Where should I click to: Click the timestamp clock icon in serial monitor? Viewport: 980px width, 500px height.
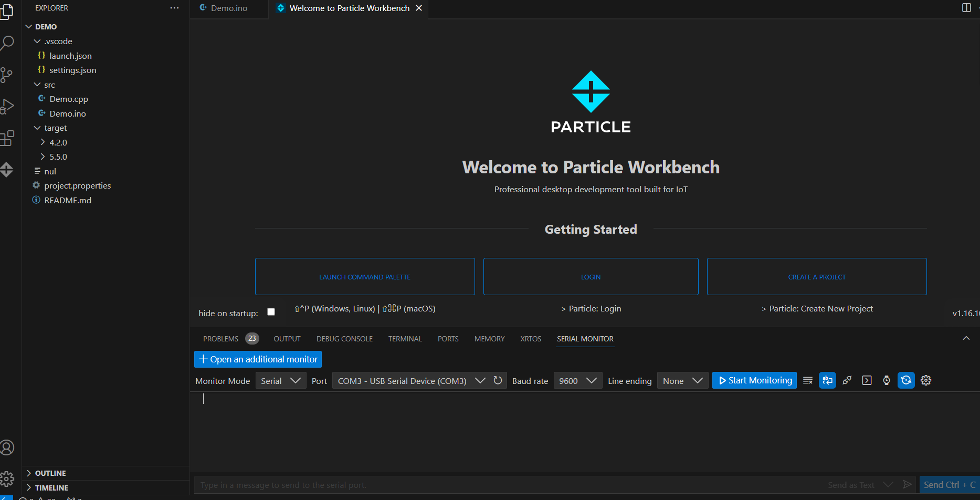click(x=887, y=380)
